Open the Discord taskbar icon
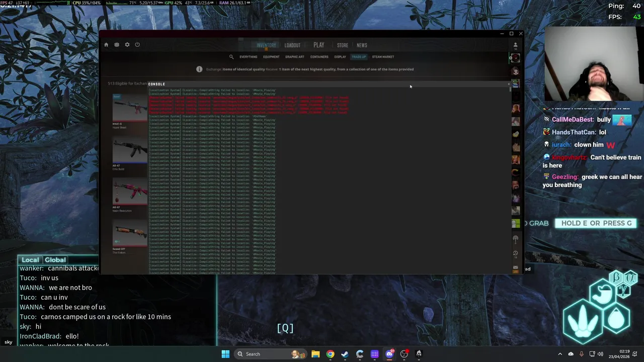Screen dimensions: 644x362 click(389, 354)
